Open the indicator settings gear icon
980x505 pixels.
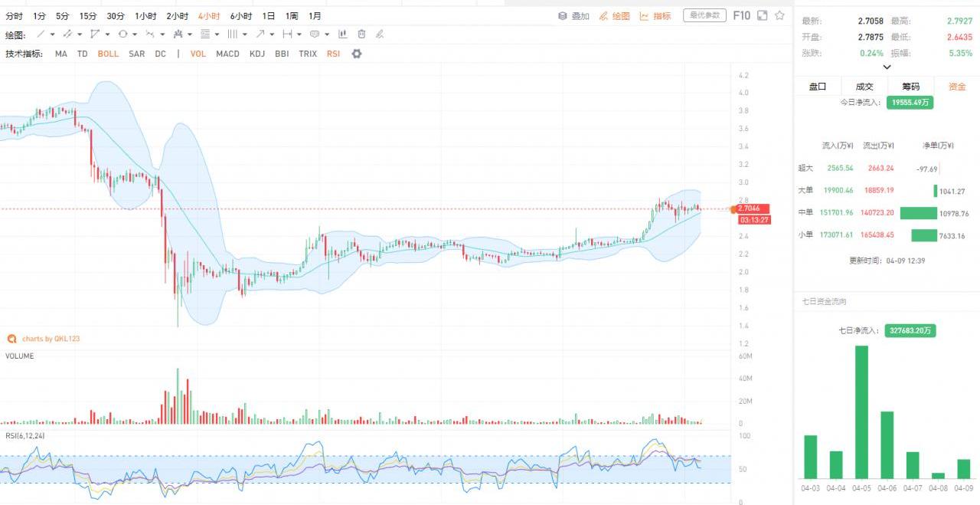[x=356, y=54]
